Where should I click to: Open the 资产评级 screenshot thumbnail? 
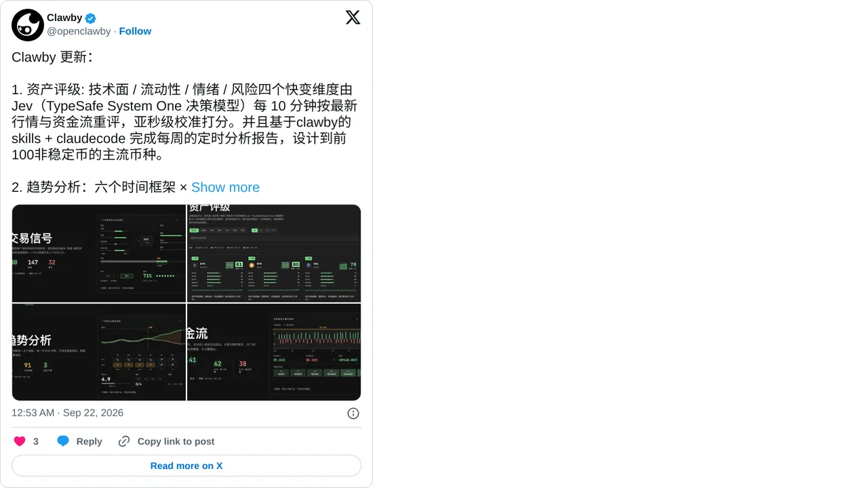click(x=274, y=253)
